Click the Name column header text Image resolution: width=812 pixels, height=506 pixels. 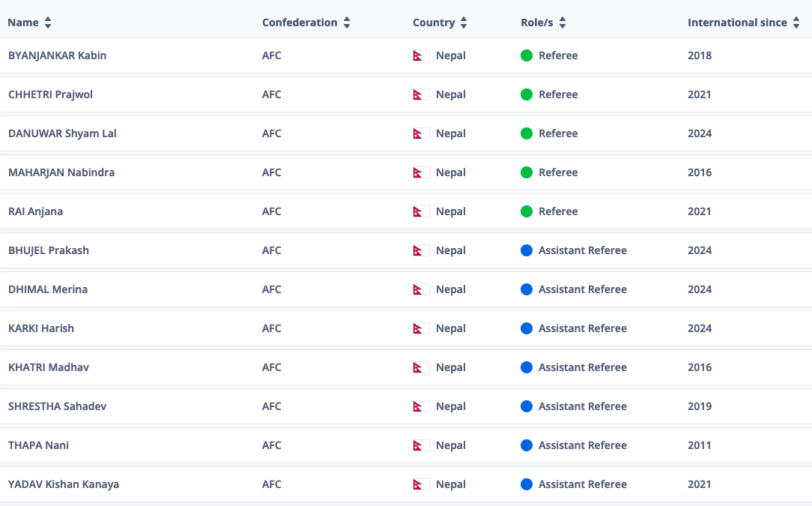coord(23,22)
